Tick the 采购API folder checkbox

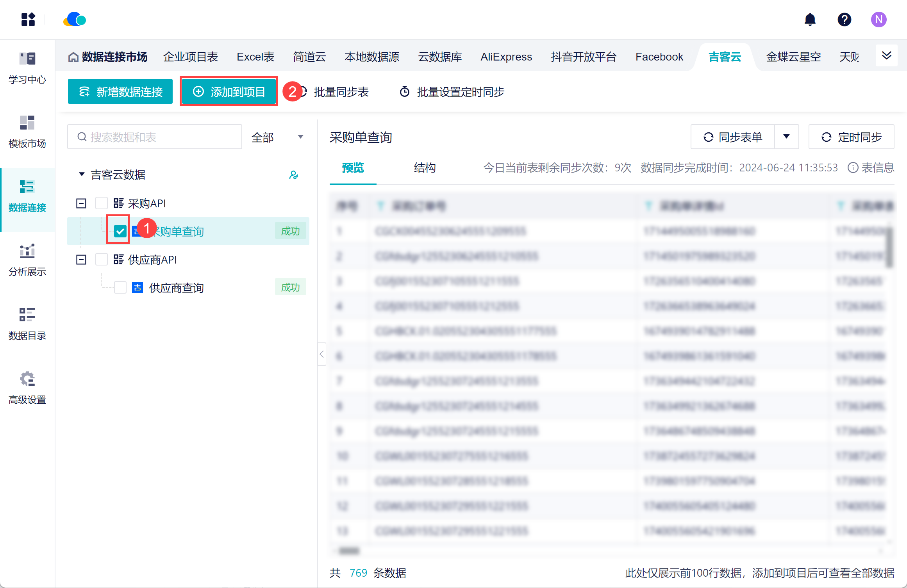102,203
